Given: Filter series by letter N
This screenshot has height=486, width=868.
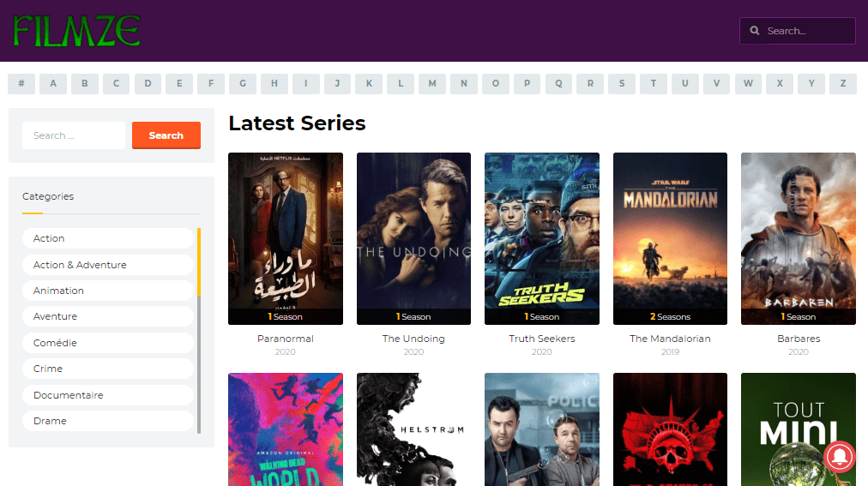Looking at the screenshot, I should pyautogui.click(x=464, y=83).
